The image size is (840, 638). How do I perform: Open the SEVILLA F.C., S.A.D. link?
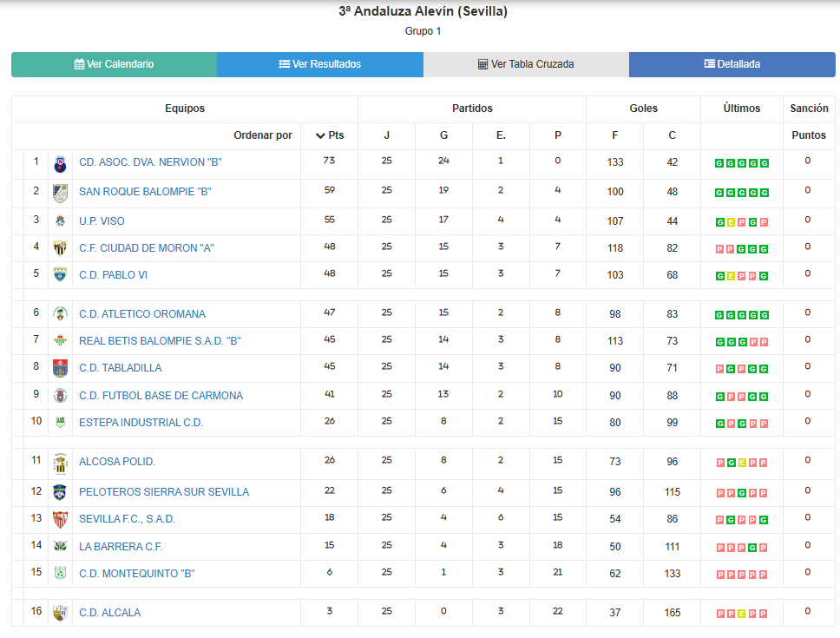(x=127, y=519)
